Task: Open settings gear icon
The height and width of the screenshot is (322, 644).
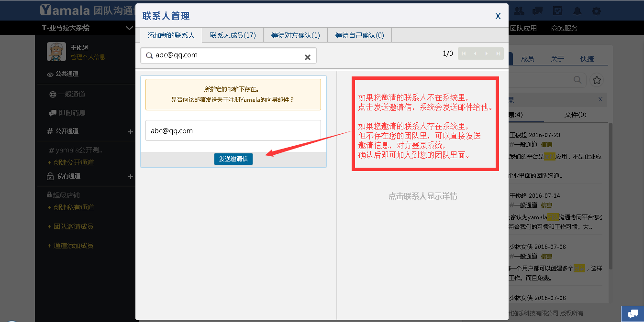Action: [x=596, y=11]
